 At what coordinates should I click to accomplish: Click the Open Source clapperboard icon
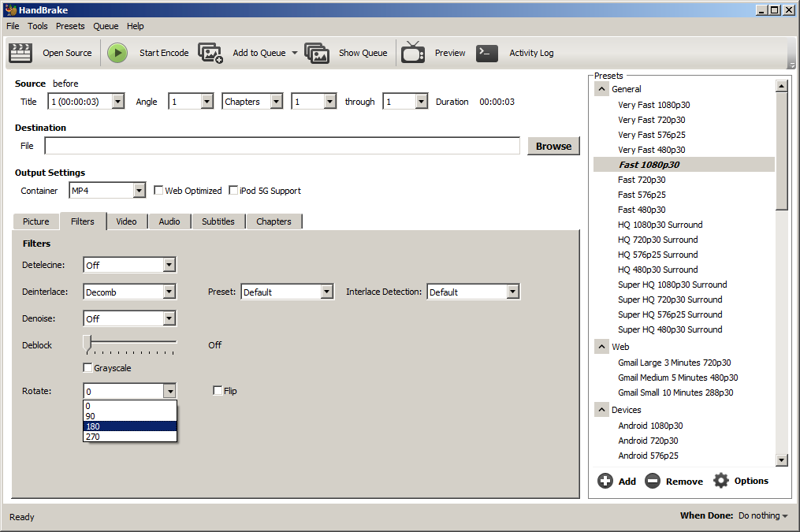pos(20,53)
